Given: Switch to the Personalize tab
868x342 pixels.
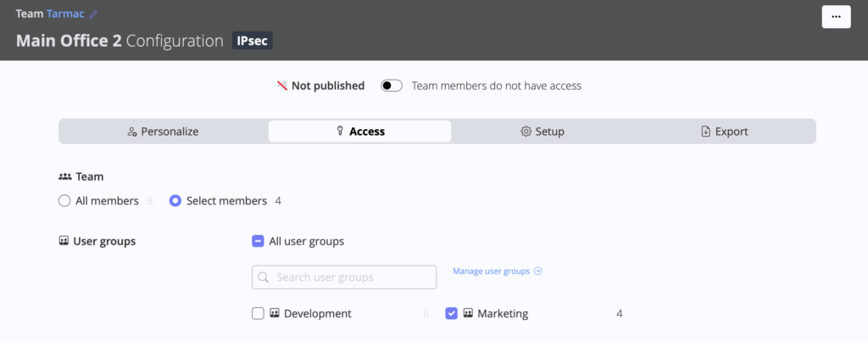Looking at the screenshot, I should click(x=163, y=132).
